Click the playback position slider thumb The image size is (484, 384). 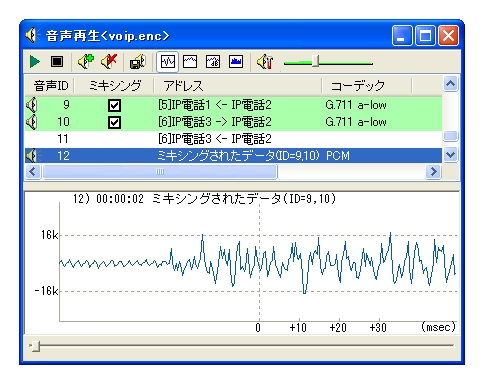point(36,346)
